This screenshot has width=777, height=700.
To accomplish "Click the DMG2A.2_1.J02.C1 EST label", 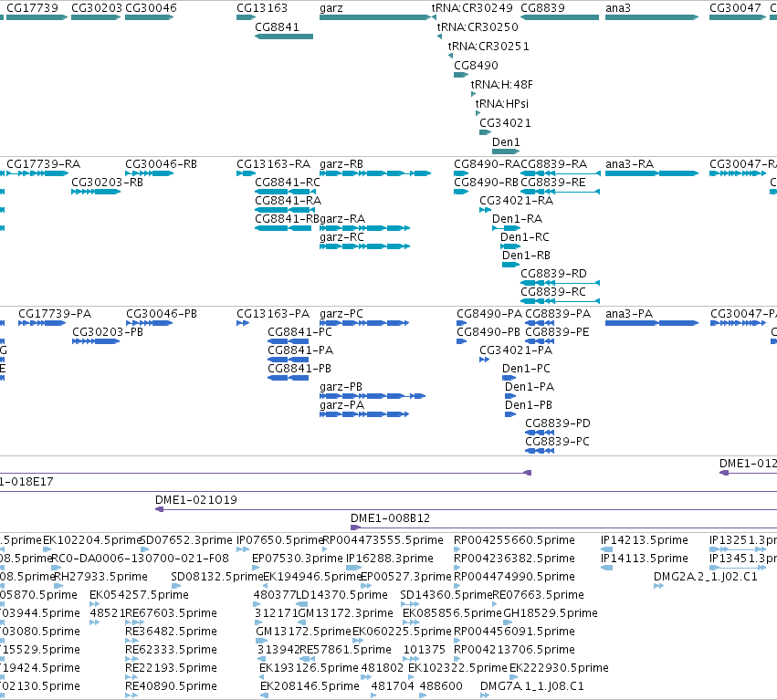I will [x=706, y=577].
